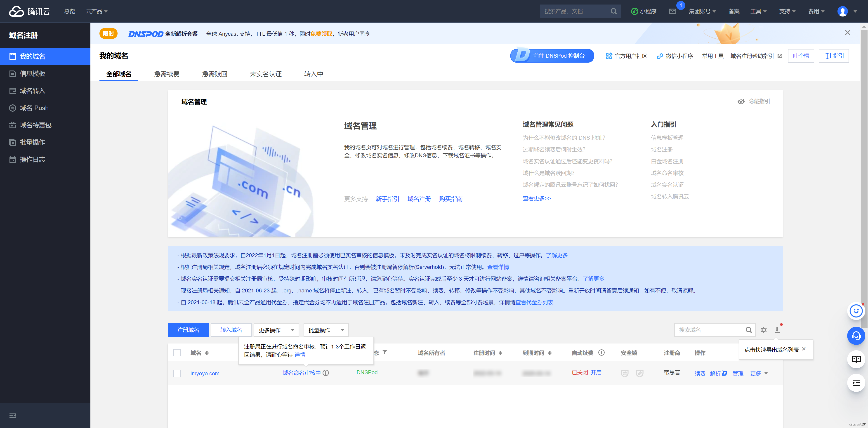Click the first security lock shield icon
The width and height of the screenshot is (868, 428).
tap(625, 373)
